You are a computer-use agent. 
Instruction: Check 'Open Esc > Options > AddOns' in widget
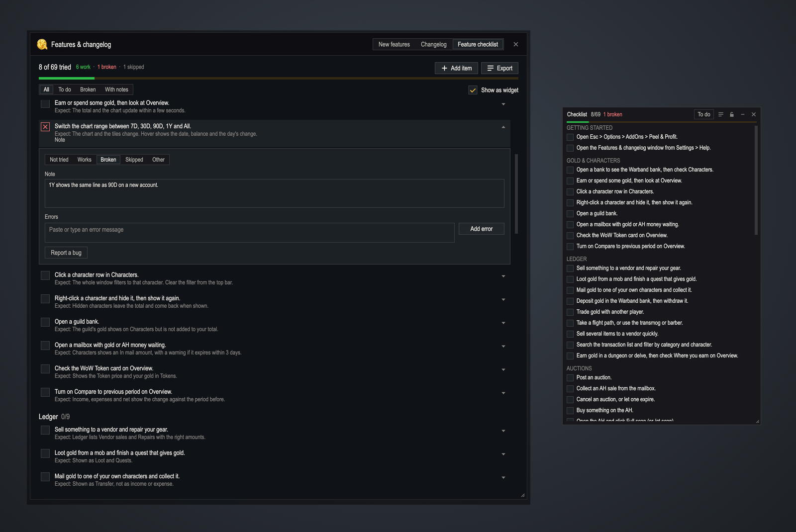tap(570, 137)
